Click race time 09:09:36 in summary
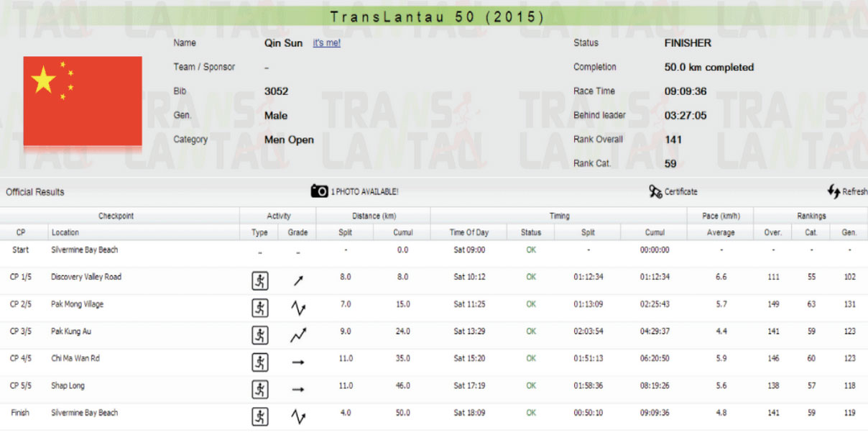This screenshot has width=868, height=448. click(x=686, y=91)
